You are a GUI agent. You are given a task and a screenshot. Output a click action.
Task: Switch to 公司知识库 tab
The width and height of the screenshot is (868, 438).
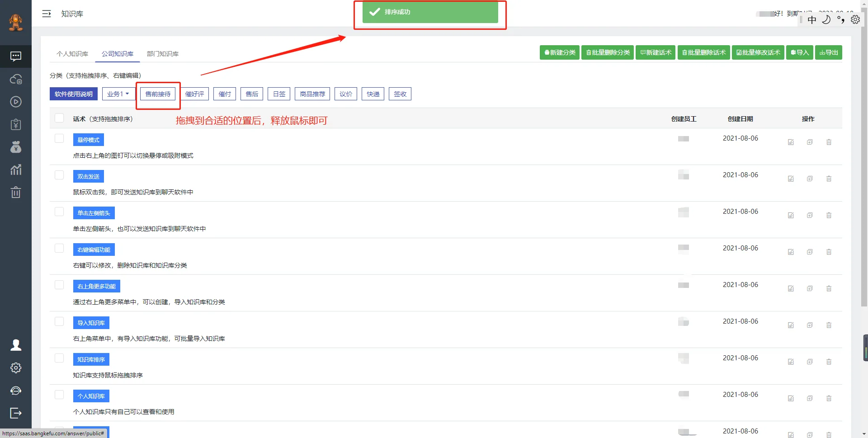(118, 54)
